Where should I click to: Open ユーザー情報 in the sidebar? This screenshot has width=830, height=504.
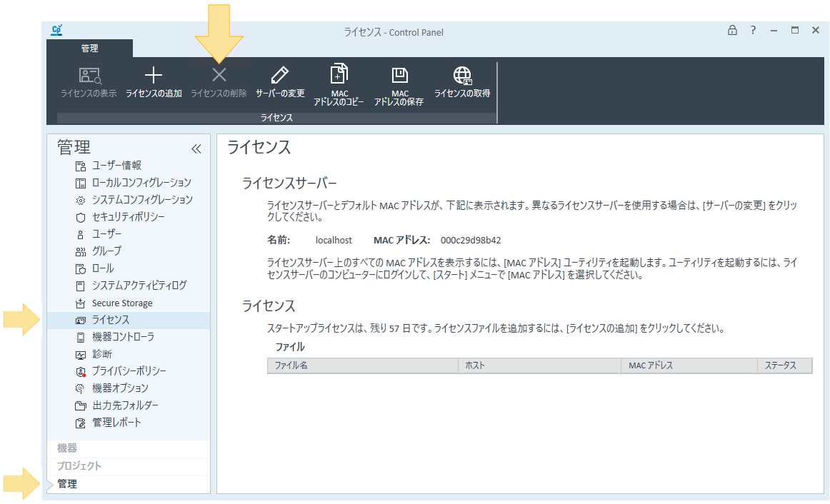(x=116, y=166)
